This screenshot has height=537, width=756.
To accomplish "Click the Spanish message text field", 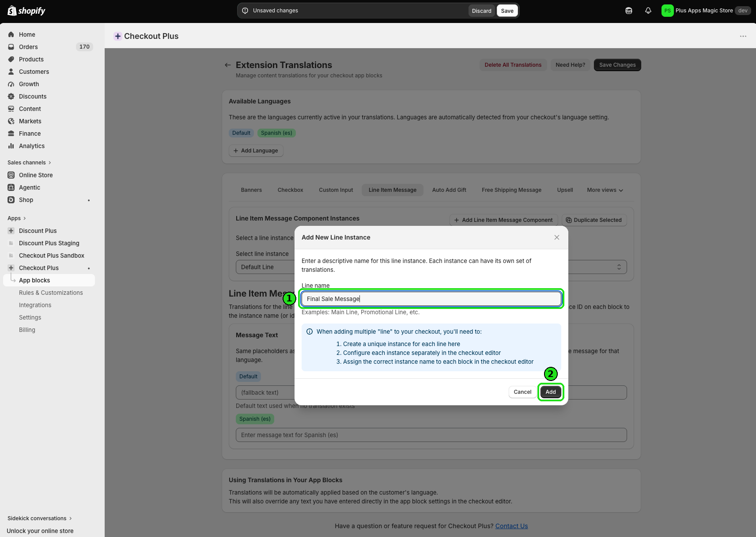I will (431, 435).
